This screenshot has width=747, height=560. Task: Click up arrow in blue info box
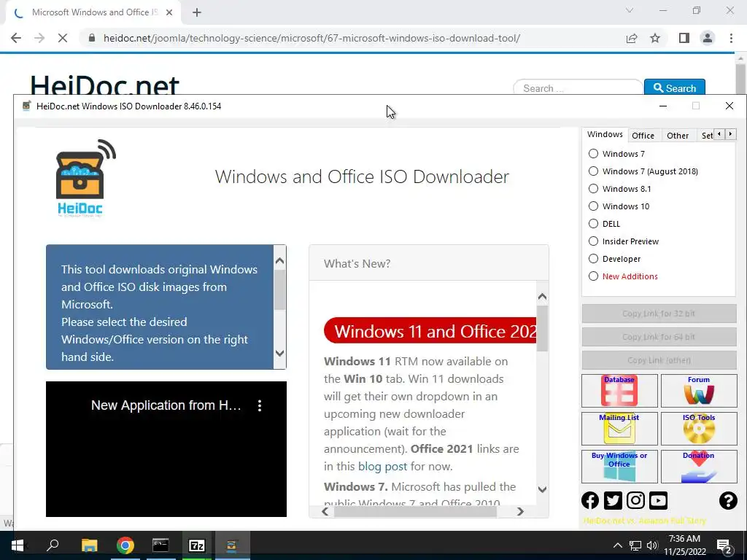point(279,260)
